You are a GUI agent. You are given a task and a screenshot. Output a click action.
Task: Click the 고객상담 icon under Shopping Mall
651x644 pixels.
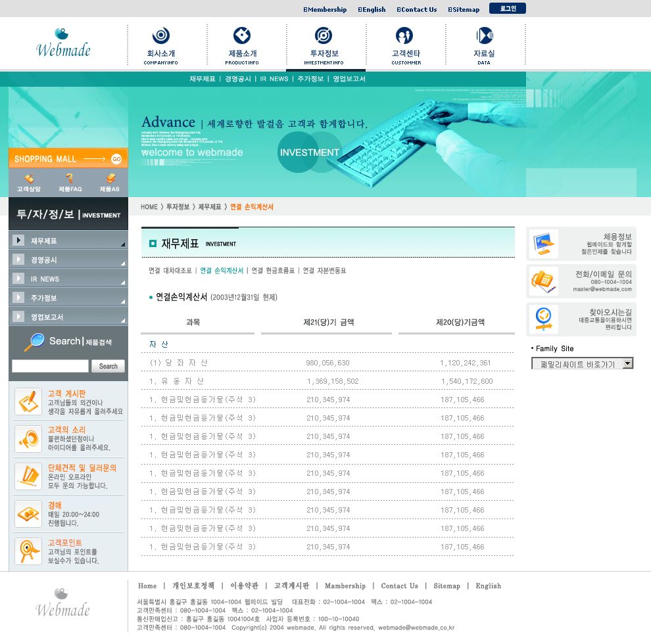coord(28,179)
